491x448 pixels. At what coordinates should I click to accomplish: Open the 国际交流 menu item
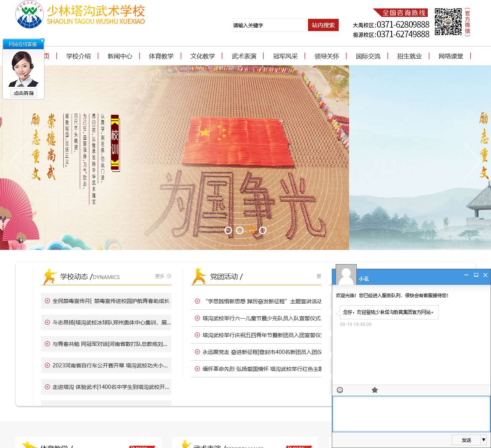point(368,56)
